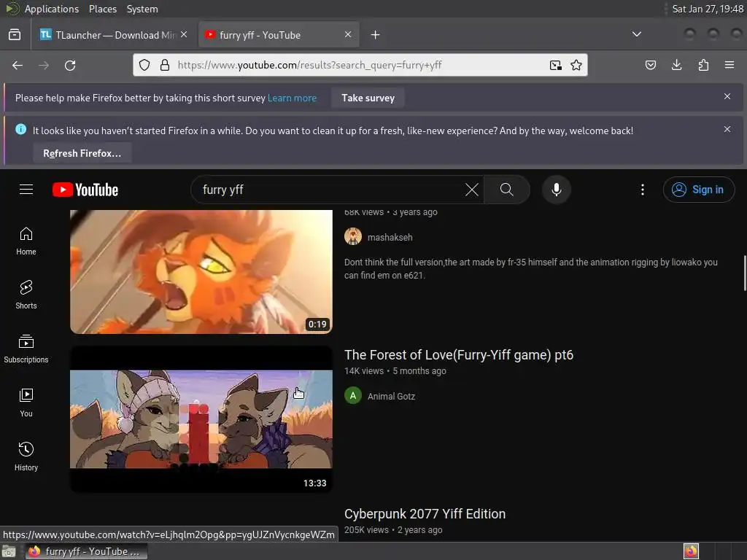The width and height of the screenshot is (747, 560).
Task: Click Firefox tray icon in bottom panel
Action: click(691, 551)
